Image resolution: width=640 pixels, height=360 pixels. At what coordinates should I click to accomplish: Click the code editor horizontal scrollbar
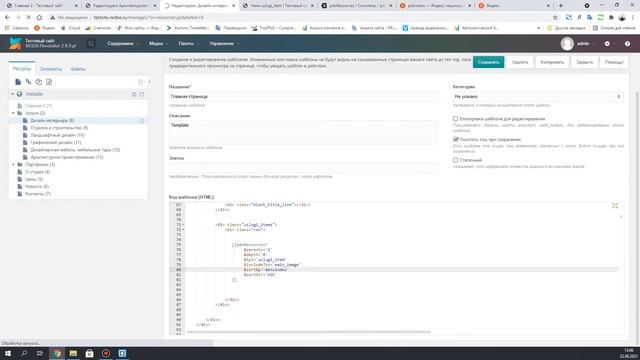point(309,332)
